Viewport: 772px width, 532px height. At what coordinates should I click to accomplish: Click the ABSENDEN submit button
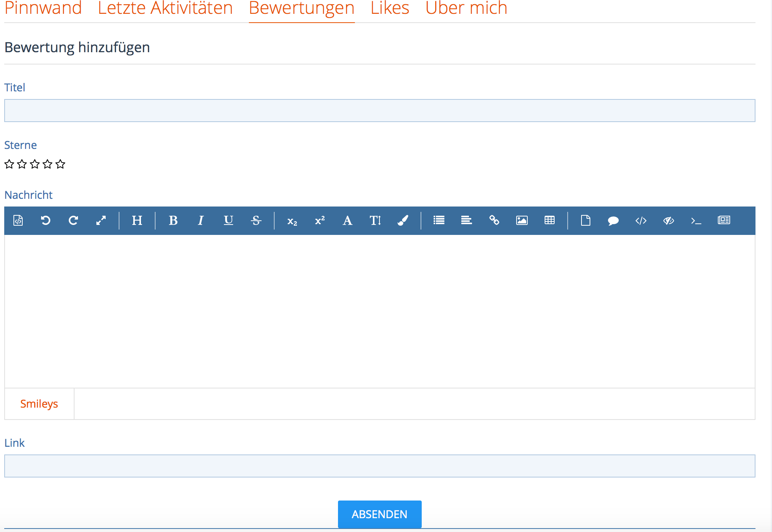[379, 514]
